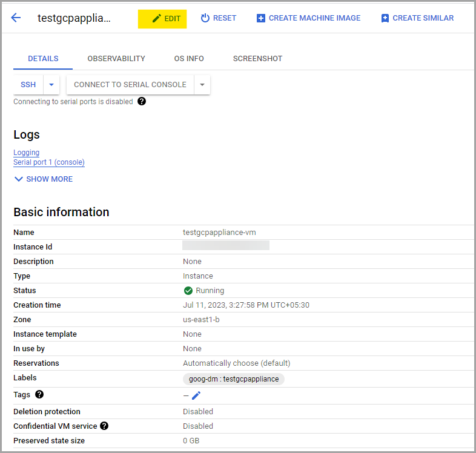
Task: Open Serial port 1 (console) link
Action: point(49,162)
